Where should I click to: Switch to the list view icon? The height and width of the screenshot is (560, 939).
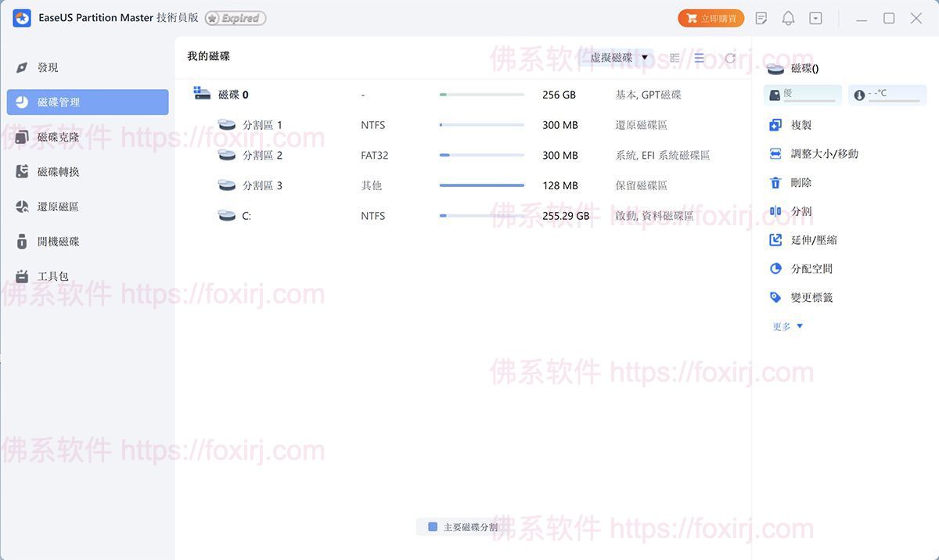[699, 58]
